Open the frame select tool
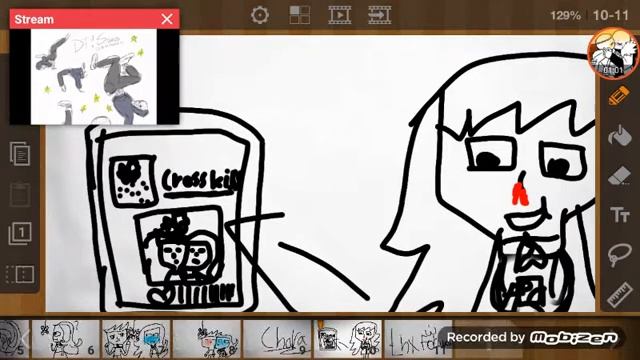This screenshot has width=640, height=360. [x=20, y=274]
